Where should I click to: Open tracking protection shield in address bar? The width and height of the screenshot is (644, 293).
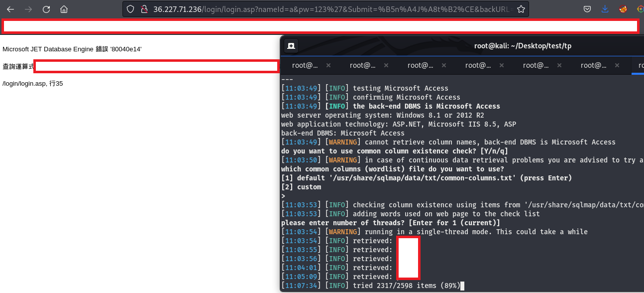pyautogui.click(x=130, y=9)
